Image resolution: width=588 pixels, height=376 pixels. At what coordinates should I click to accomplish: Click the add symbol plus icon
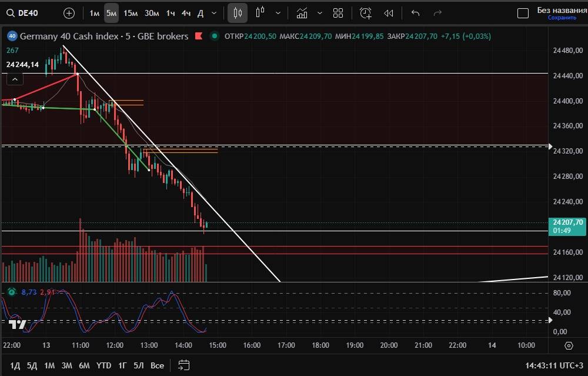point(69,13)
